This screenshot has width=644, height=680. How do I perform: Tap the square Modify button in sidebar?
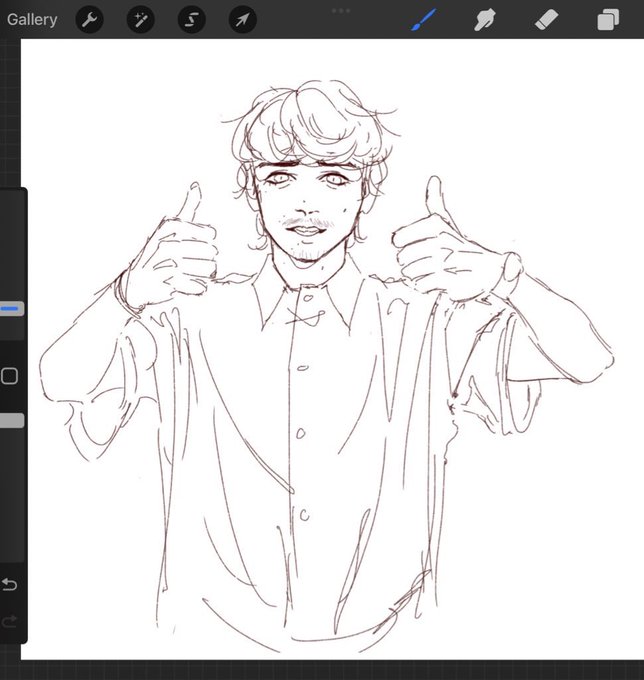point(9,376)
